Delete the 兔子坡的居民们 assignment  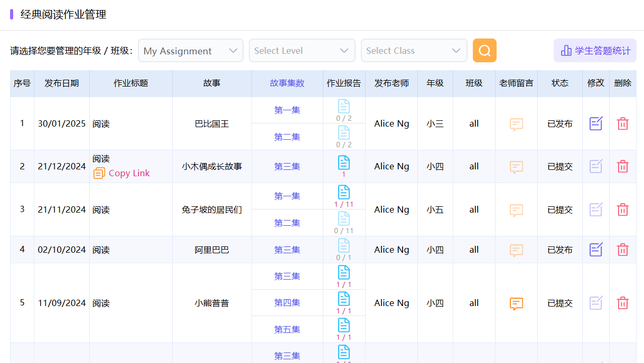point(623,209)
